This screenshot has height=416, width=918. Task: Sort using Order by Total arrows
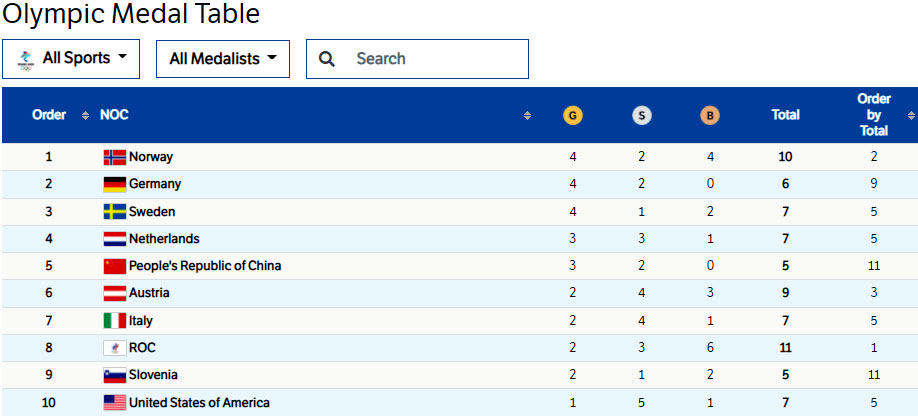point(910,115)
